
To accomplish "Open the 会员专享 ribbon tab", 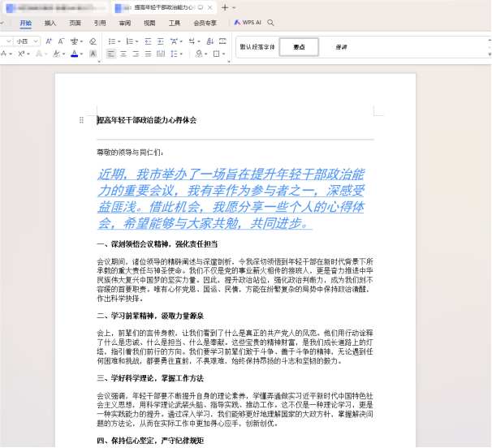I will click(x=205, y=23).
